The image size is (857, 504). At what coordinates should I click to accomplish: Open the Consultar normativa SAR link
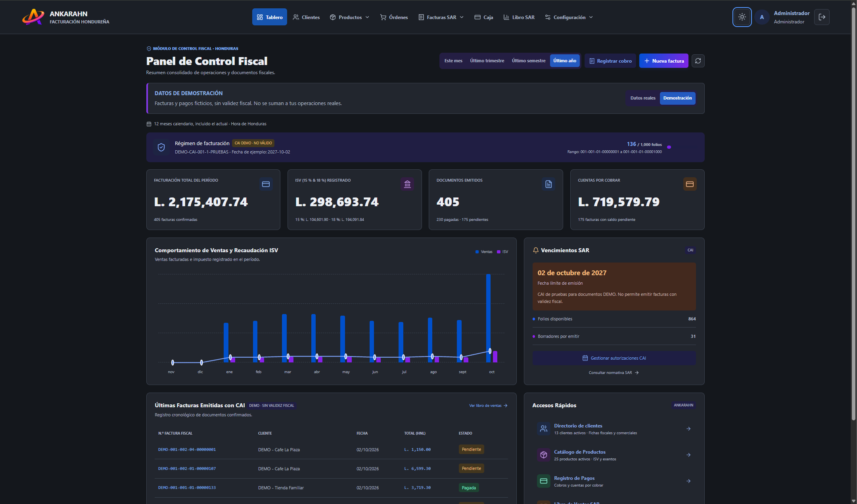tap(614, 373)
